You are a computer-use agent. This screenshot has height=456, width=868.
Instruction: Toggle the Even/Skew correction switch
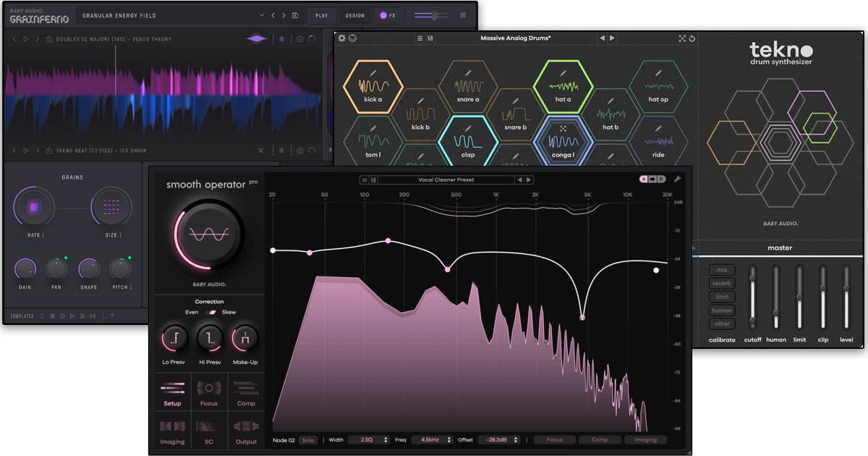coord(211,312)
